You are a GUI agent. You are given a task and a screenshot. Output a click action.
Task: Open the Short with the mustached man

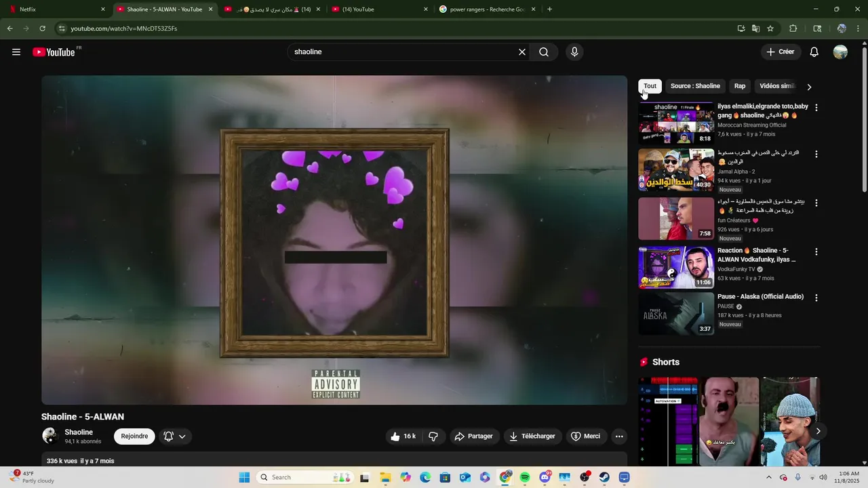[x=729, y=422]
